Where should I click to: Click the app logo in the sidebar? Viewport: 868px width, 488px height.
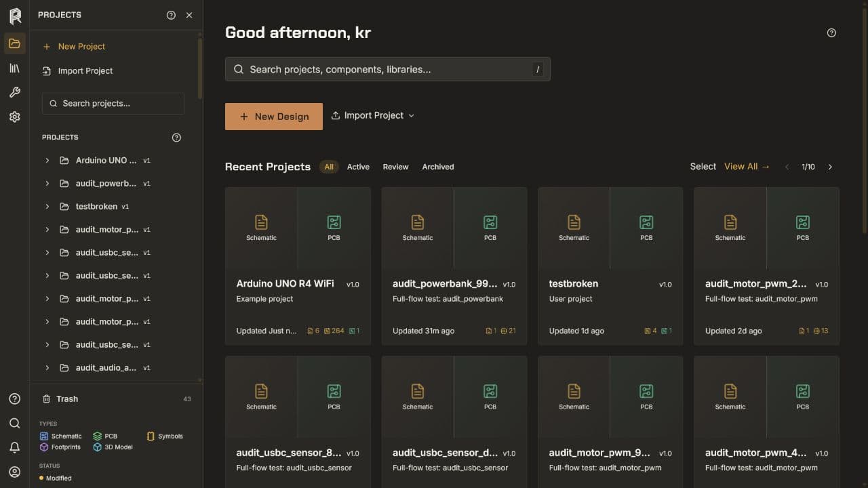pos(15,16)
